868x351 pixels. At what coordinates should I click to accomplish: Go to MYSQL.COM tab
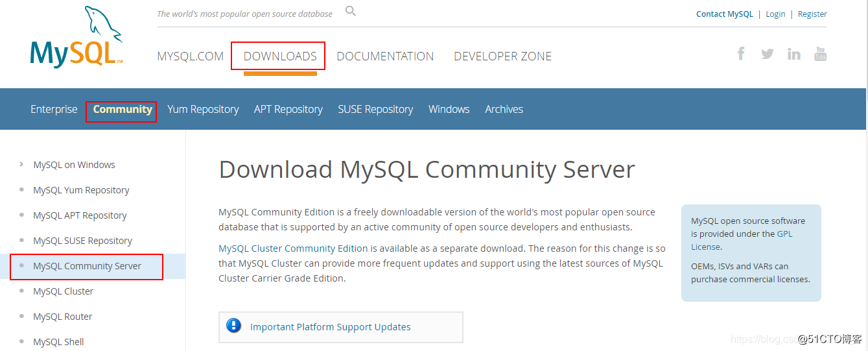click(190, 56)
